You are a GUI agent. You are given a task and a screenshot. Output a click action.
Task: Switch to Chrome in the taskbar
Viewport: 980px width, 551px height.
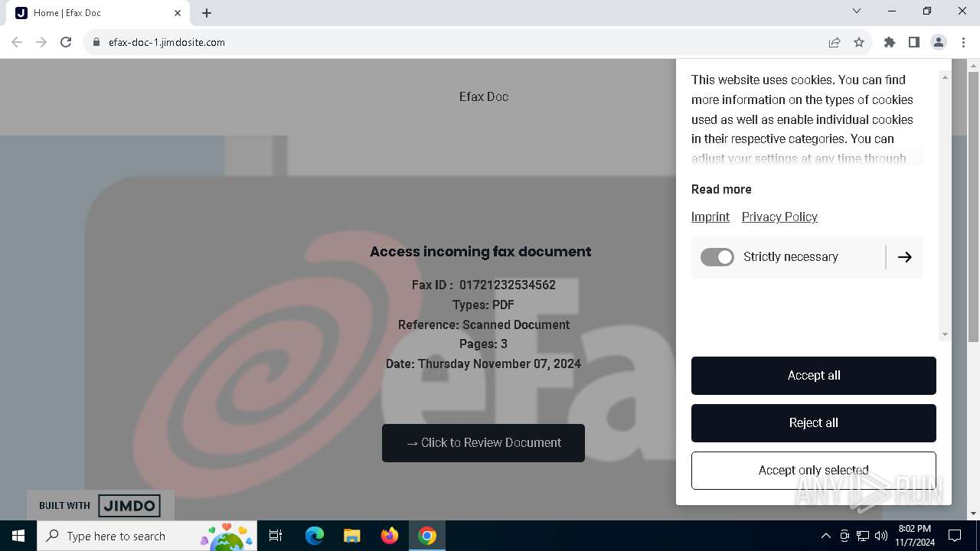coord(427,536)
